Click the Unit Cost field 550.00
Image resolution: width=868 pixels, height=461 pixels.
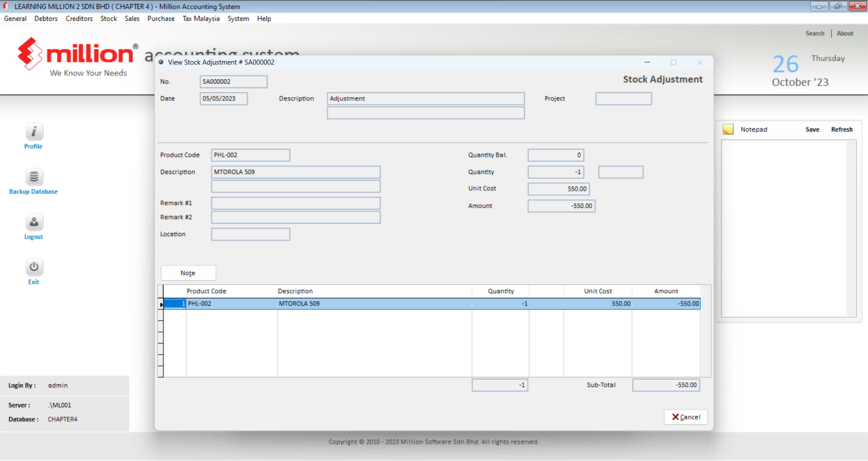point(559,189)
